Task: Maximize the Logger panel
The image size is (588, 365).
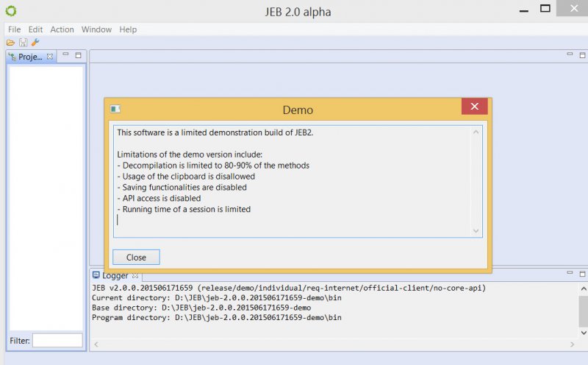Action: coord(582,274)
